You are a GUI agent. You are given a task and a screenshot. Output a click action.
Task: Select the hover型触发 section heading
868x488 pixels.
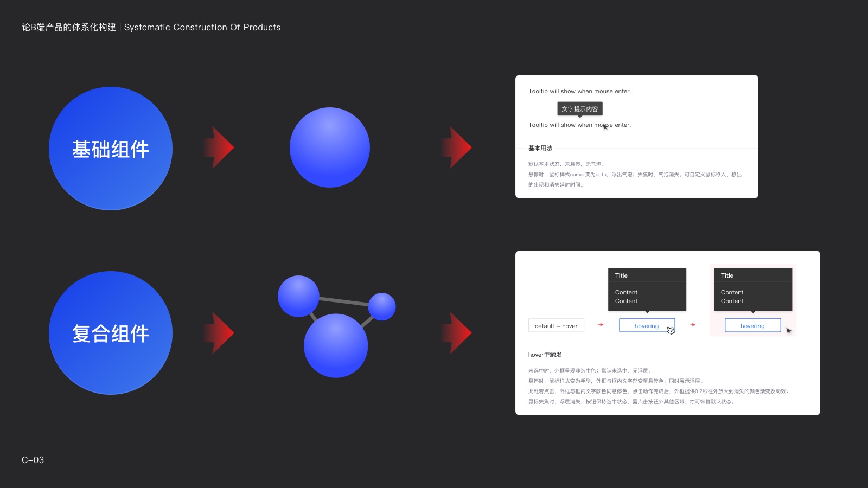click(545, 355)
